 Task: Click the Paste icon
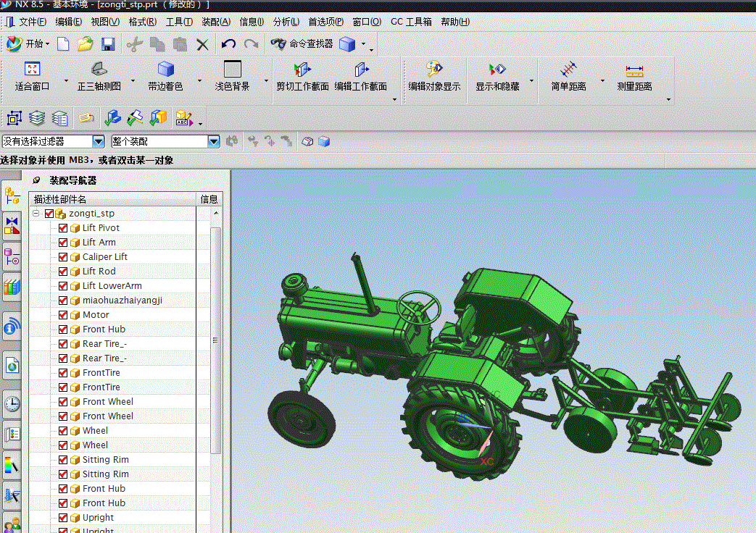(180, 44)
